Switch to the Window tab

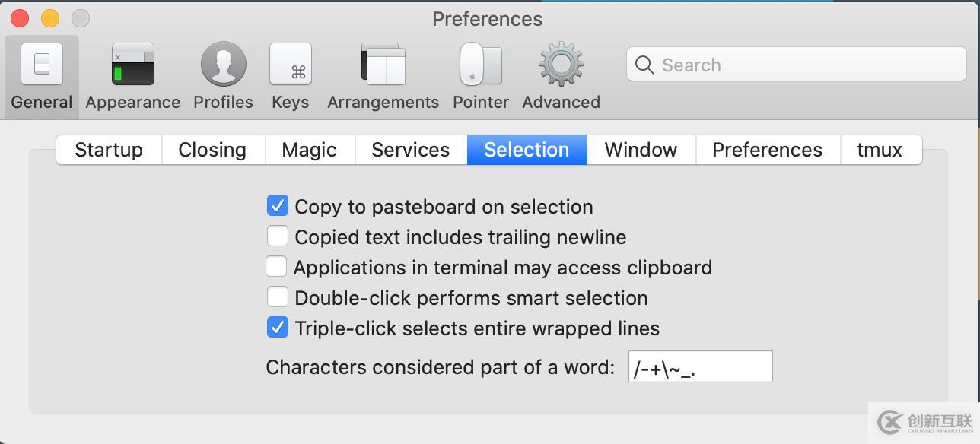(x=641, y=150)
